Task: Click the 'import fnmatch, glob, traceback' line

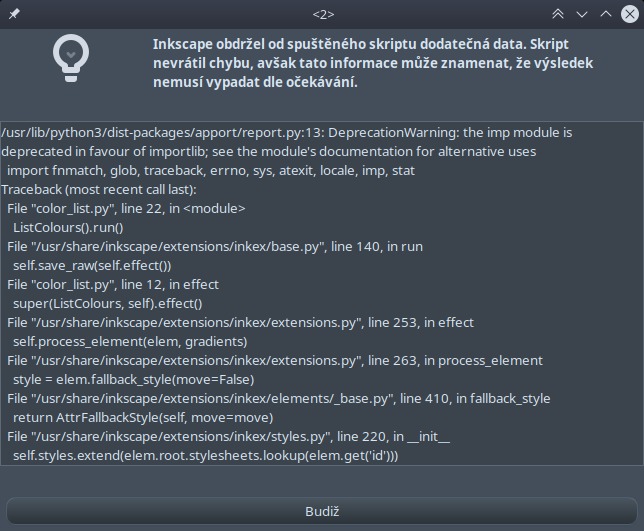Action: coord(211,170)
